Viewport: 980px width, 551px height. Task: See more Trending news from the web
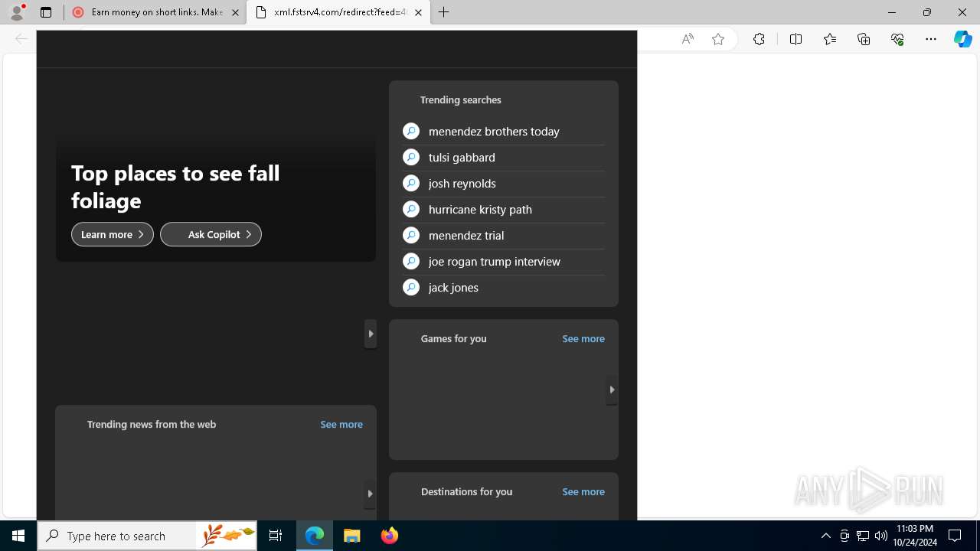(x=341, y=424)
